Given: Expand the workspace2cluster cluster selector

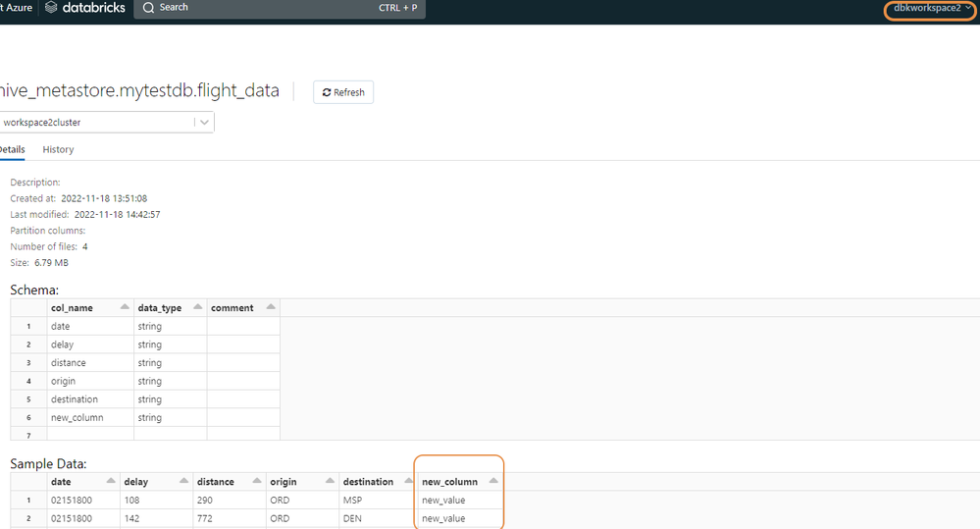Looking at the screenshot, I should pyautogui.click(x=204, y=122).
